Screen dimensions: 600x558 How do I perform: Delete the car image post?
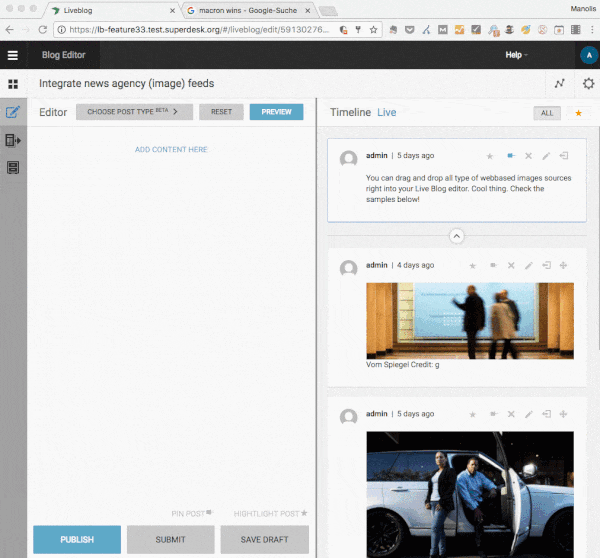511,414
